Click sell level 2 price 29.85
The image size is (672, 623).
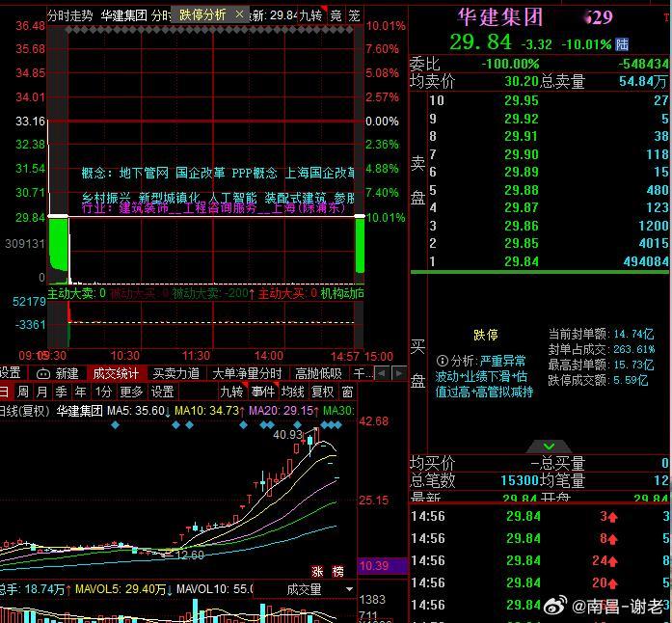(522, 243)
